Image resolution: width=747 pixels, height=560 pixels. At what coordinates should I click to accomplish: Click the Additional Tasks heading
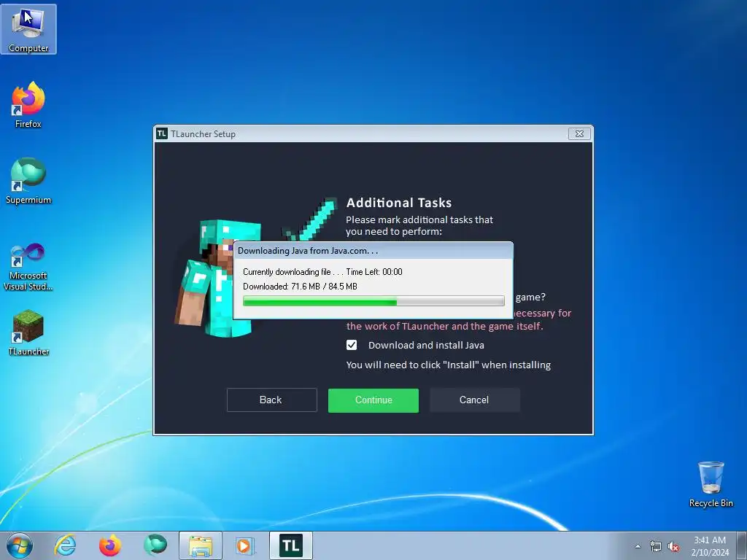pos(399,203)
